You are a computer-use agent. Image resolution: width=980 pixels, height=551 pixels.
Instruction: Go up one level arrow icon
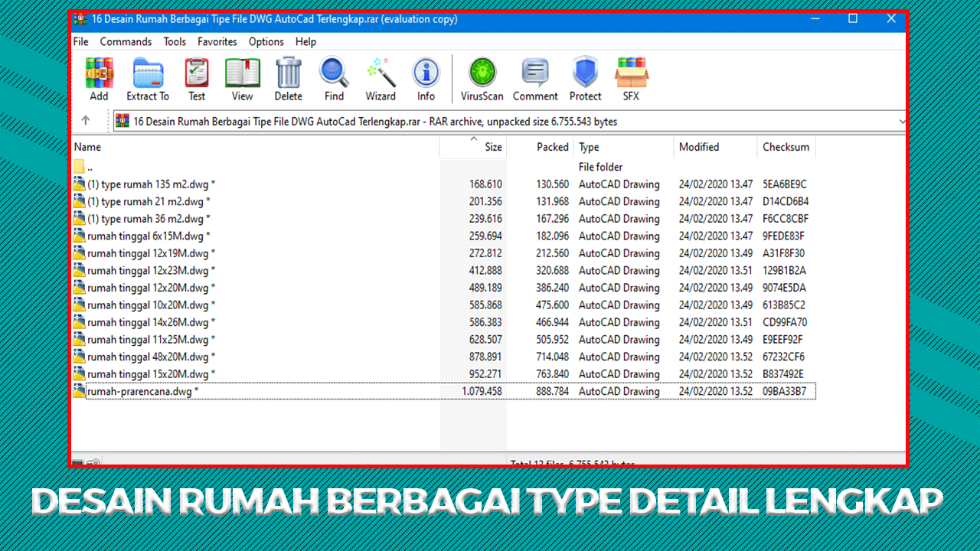coord(86,121)
